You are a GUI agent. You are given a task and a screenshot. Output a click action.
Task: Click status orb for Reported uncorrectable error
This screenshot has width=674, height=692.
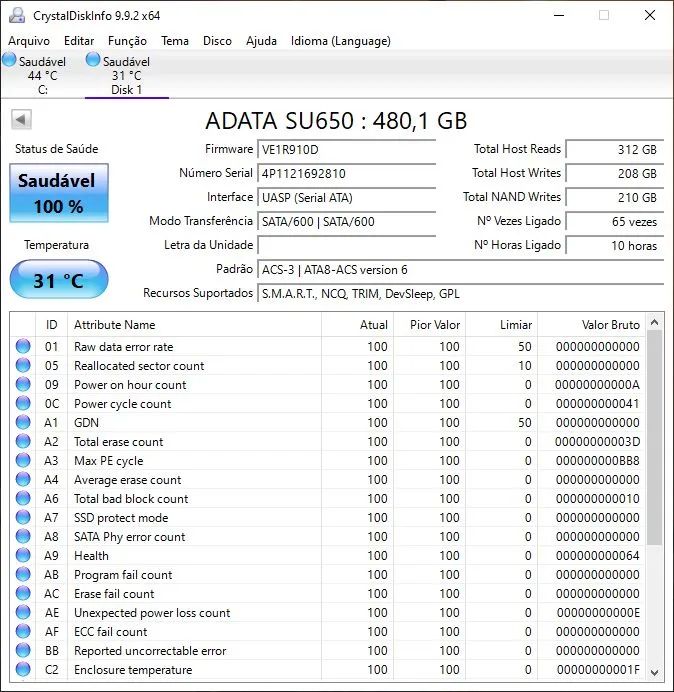click(23, 650)
